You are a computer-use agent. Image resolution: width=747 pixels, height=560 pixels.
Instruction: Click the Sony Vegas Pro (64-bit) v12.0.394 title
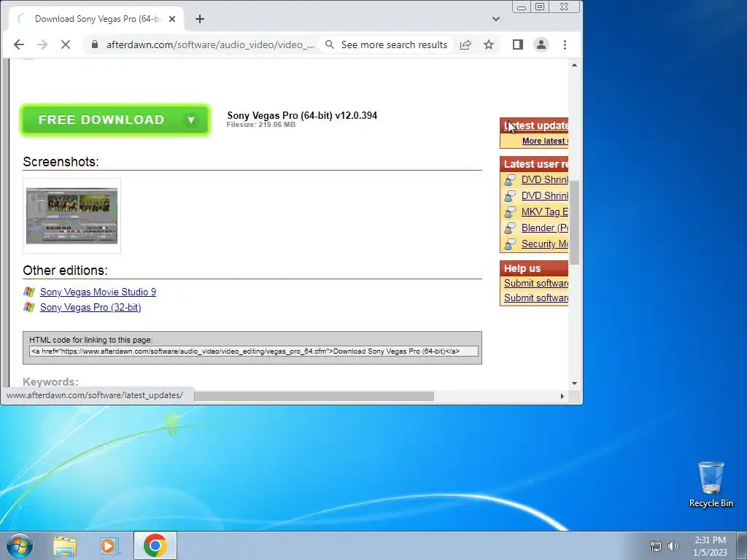pyautogui.click(x=302, y=115)
